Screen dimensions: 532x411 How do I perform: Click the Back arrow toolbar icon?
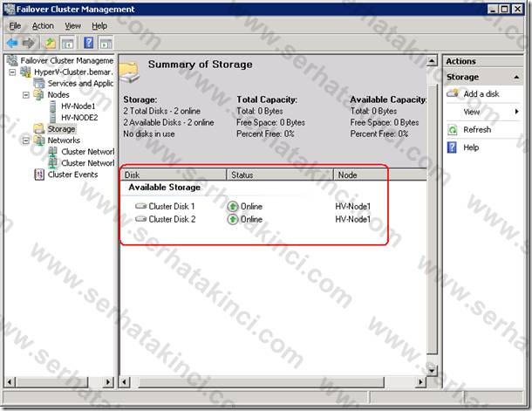click(x=12, y=43)
